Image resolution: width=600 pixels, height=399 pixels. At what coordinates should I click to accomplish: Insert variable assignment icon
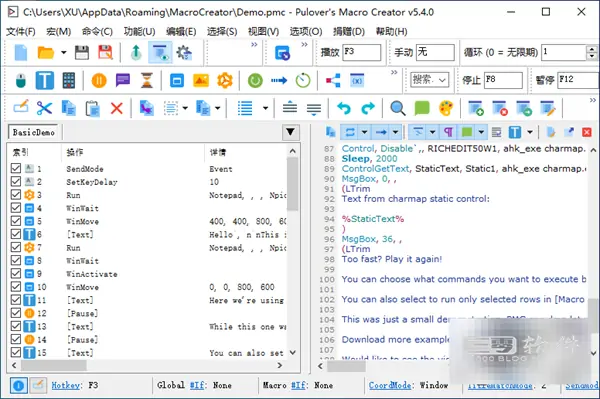357,80
